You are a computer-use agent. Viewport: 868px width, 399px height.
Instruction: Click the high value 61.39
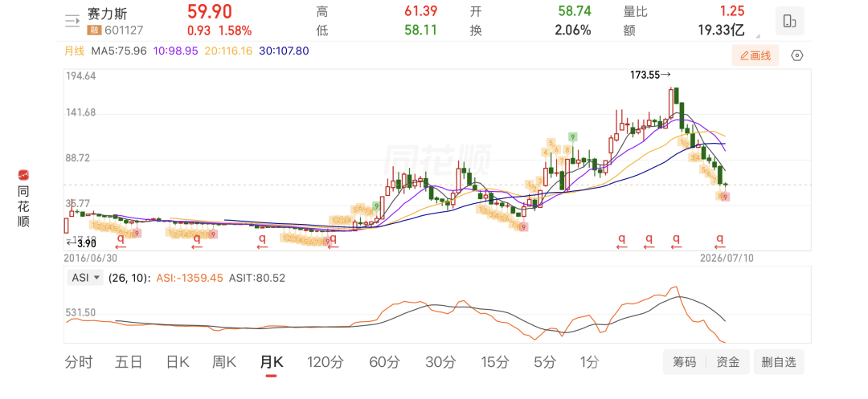pyautogui.click(x=420, y=11)
